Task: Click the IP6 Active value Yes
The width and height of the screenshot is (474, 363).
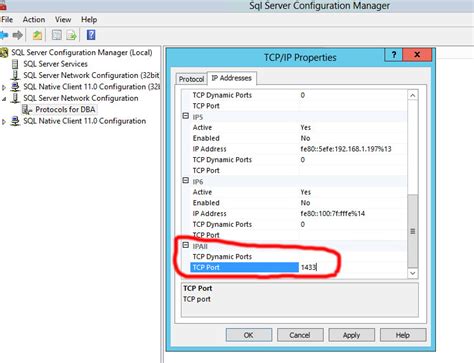Action: coord(306,192)
